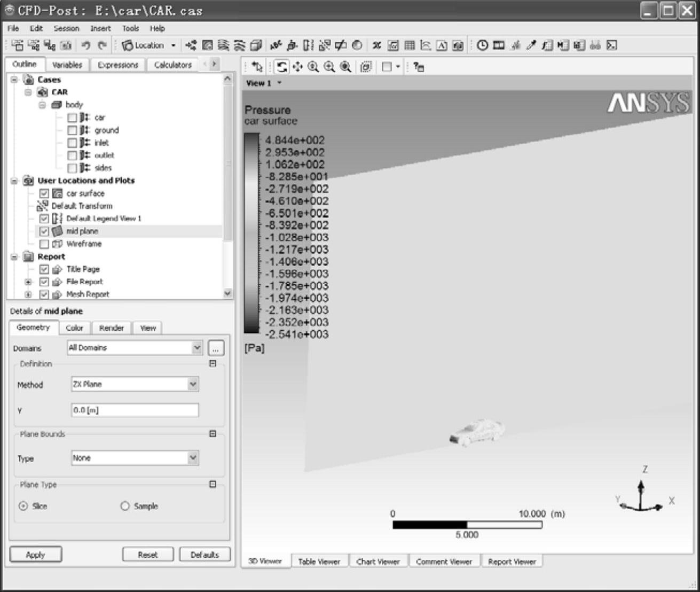The width and height of the screenshot is (700, 592).
Task: Click the Fit View zoom icon
Action: [346, 67]
